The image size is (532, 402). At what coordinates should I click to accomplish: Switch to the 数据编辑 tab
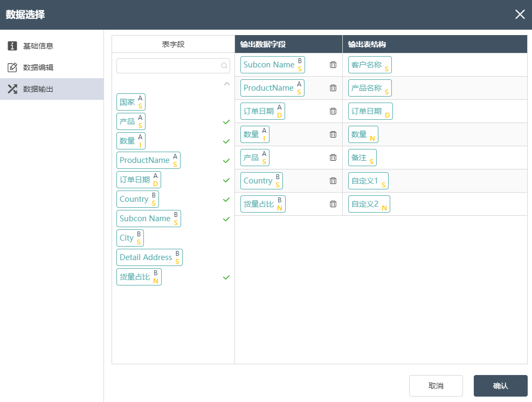point(52,67)
